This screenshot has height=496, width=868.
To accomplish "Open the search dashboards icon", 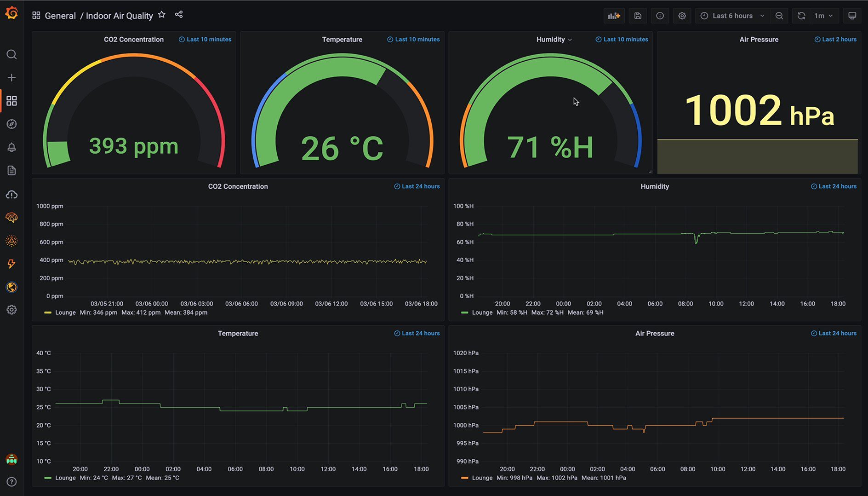I will pos(11,55).
